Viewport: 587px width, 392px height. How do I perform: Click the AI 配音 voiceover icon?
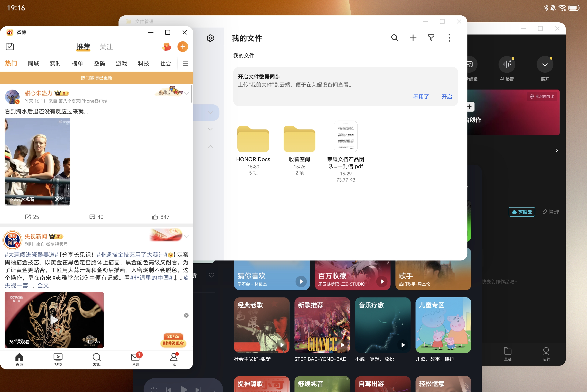(506, 64)
